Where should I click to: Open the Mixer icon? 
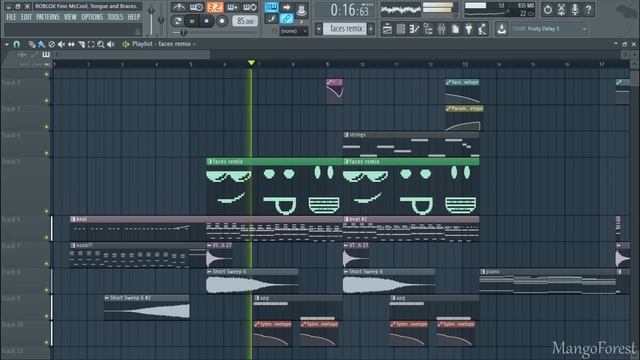click(x=442, y=29)
